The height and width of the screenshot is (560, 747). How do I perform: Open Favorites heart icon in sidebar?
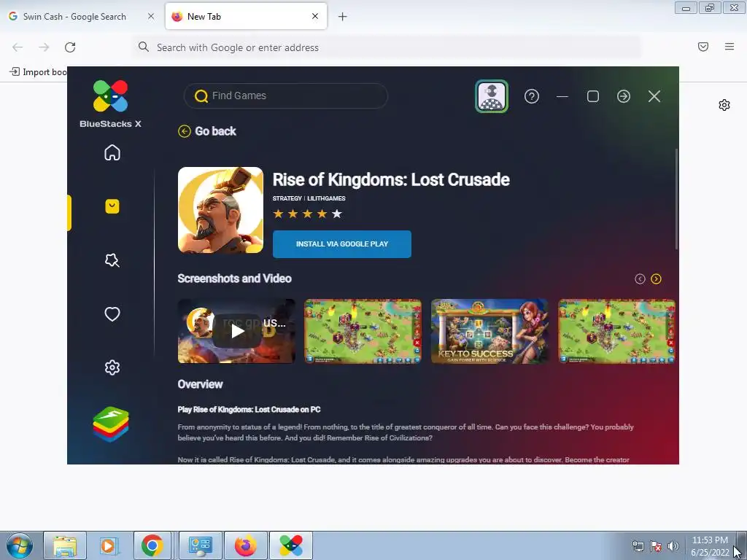click(x=112, y=314)
